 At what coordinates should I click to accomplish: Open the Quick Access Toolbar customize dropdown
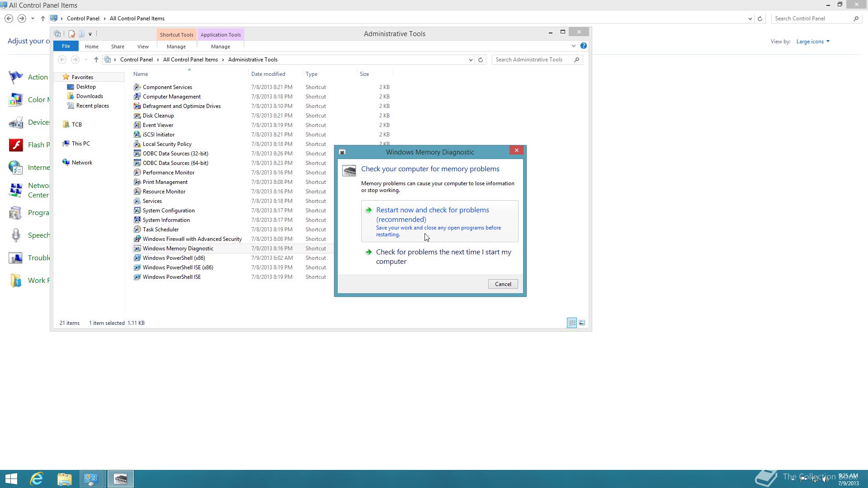coord(90,34)
